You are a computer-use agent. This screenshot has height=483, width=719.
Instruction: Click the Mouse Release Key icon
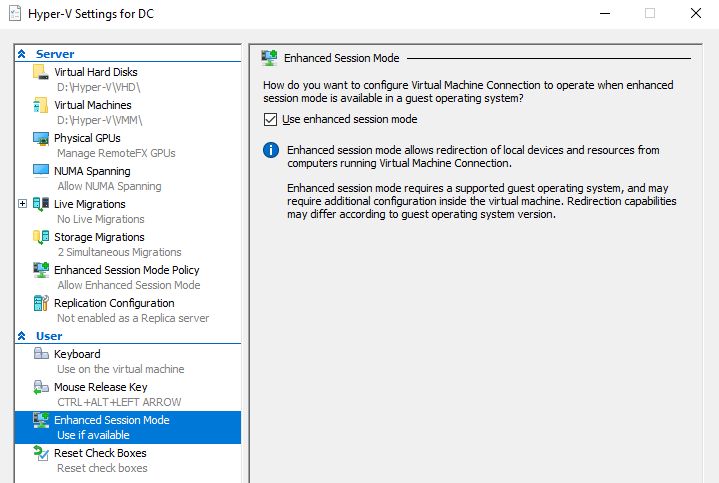click(x=41, y=387)
